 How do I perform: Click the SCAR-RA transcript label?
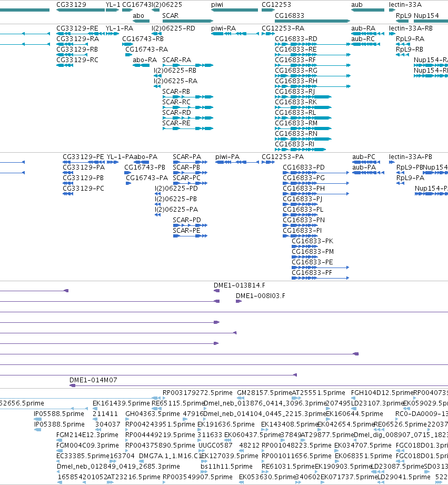click(x=176, y=60)
